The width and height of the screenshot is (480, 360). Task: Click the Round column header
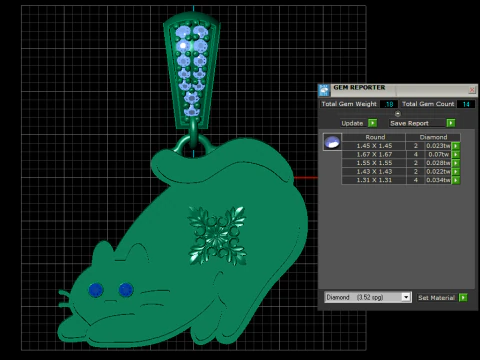(374, 137)
